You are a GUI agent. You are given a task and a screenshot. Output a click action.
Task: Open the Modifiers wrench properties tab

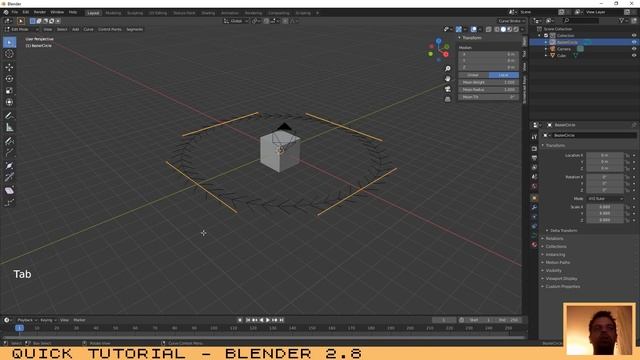534,208
